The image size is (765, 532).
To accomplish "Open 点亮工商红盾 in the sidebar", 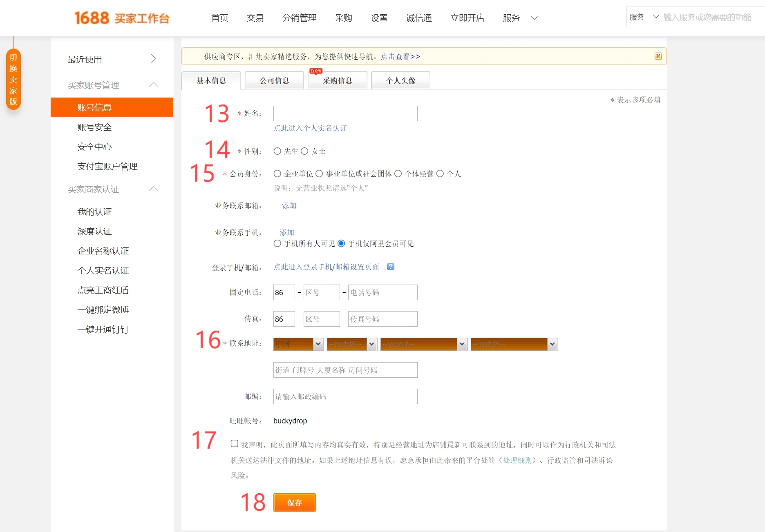I will pos(103,290).
